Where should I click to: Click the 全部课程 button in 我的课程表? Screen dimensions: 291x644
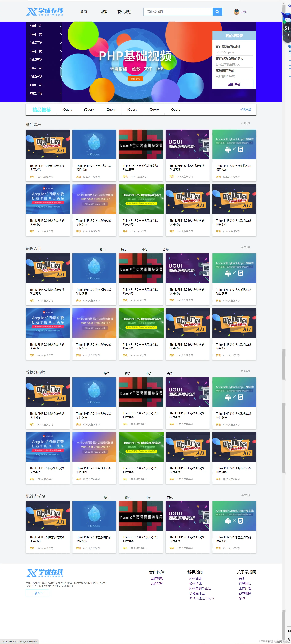tap(234, 84)
